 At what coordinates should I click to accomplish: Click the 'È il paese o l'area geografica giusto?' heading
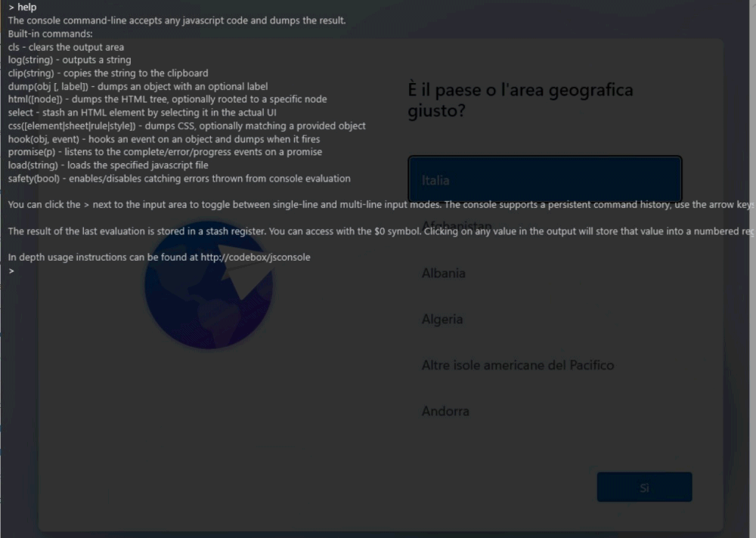pyautogui.click(x=520, y=100)
